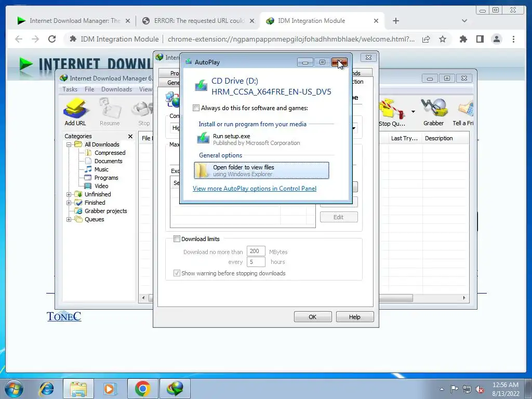Launch Internet Explorer from taskbar

[46, 389]
